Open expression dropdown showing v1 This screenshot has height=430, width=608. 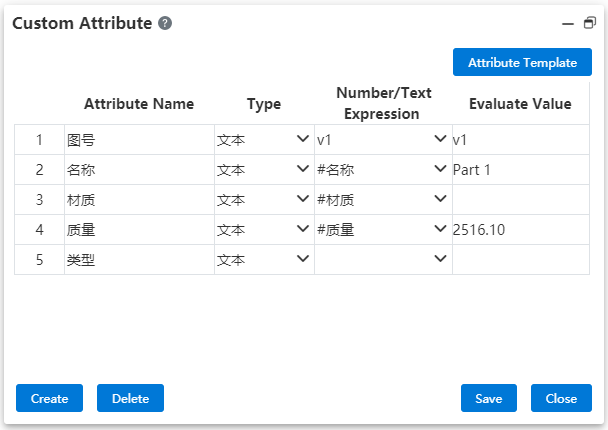(x=440, y=139)
